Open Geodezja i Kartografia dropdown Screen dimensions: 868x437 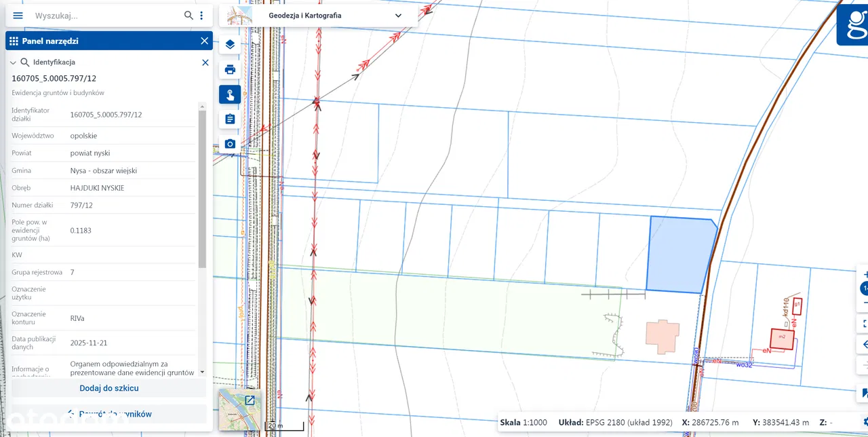(x=397, y=16)
